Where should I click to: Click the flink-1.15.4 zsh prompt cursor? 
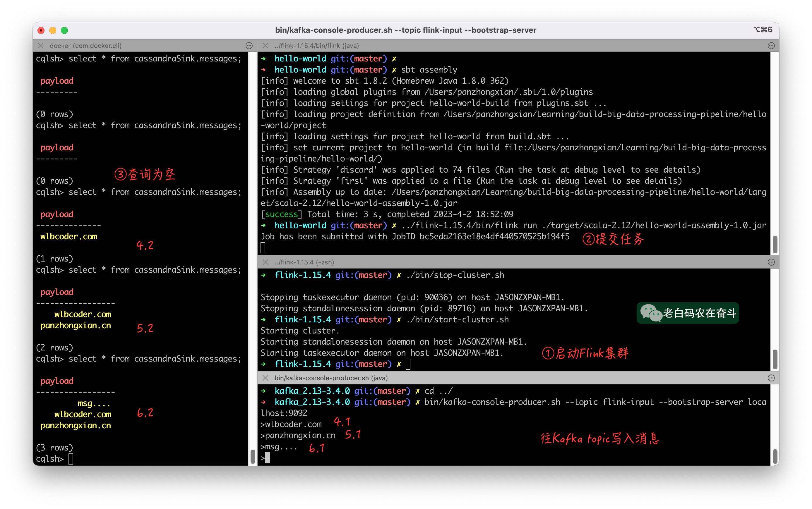(x=408, y=364)
